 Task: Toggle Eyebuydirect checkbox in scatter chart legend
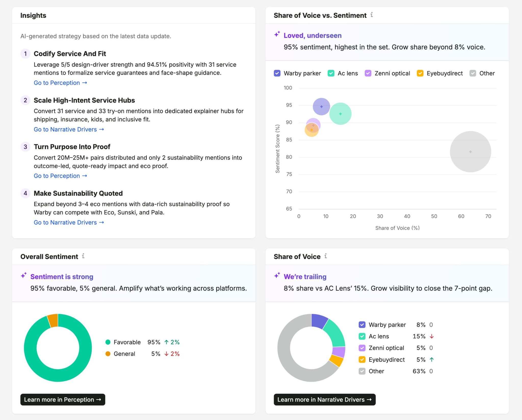pos(420,73)
